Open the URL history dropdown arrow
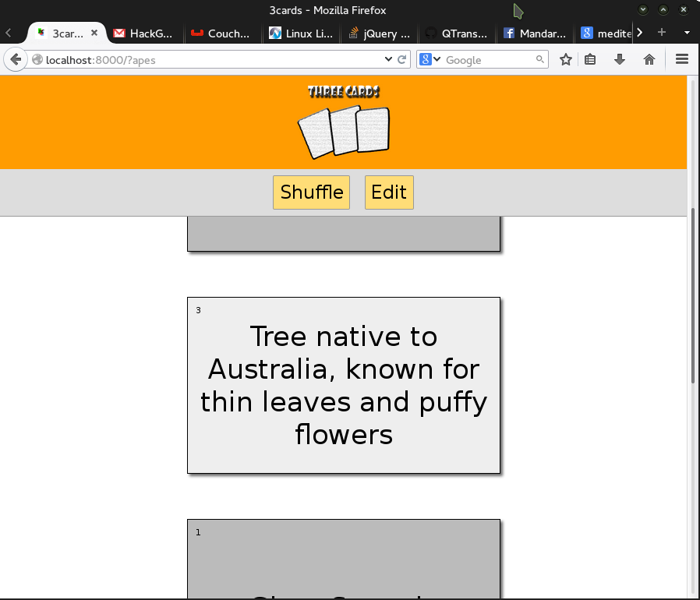Screen dimensions: 700x600 [x=388, y=59]
